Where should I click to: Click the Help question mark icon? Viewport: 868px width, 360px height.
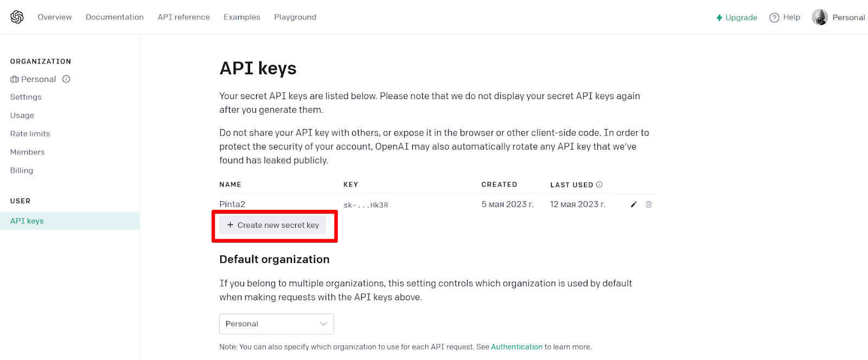coord(774,17)
